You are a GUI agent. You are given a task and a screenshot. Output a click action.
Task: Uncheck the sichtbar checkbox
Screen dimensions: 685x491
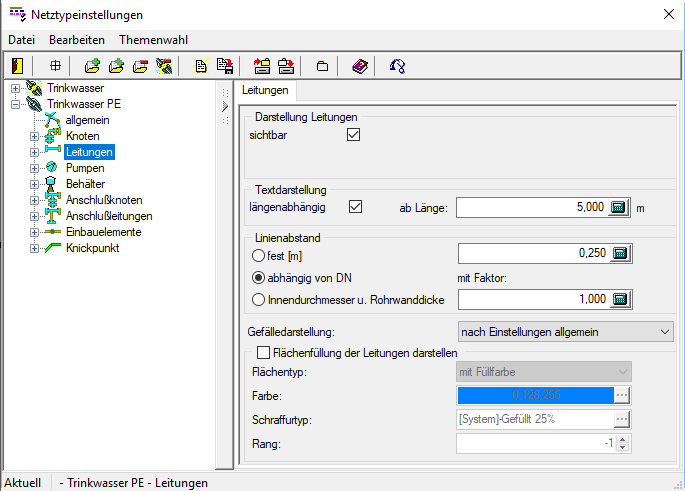click(x=353, y=135)
